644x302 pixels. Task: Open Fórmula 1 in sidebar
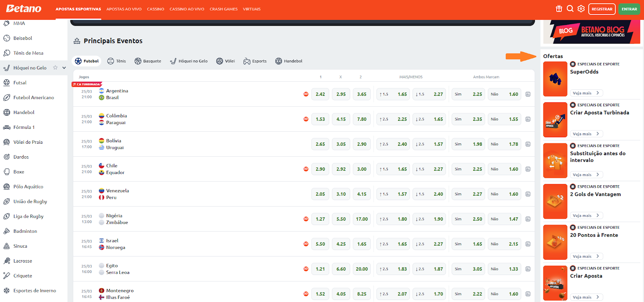[x=24, y=127]
